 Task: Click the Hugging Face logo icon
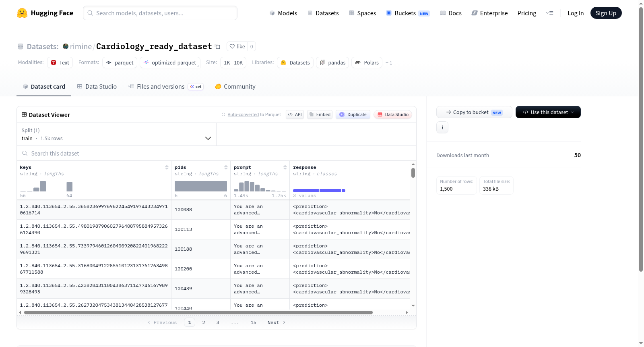pyautogui.click(x=22, y=13)
